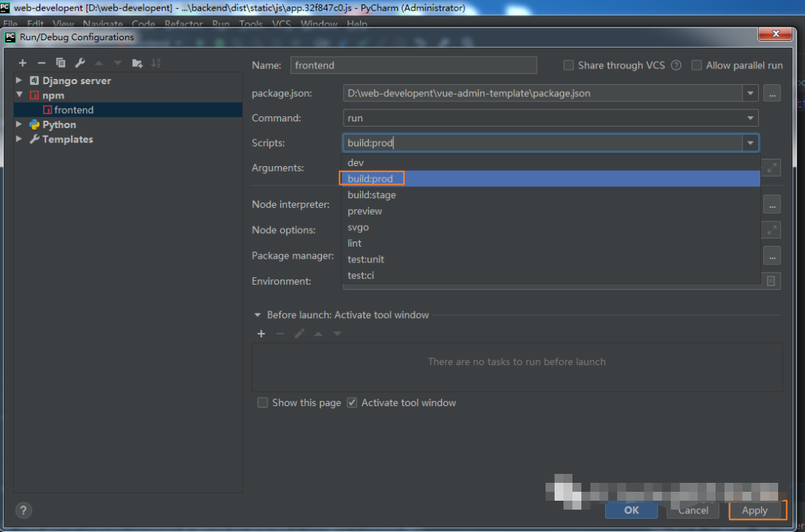Viewport: 805px width, 532px height.
Task: Select the frontend npm configuration
Action: click(x=128, y=110)
